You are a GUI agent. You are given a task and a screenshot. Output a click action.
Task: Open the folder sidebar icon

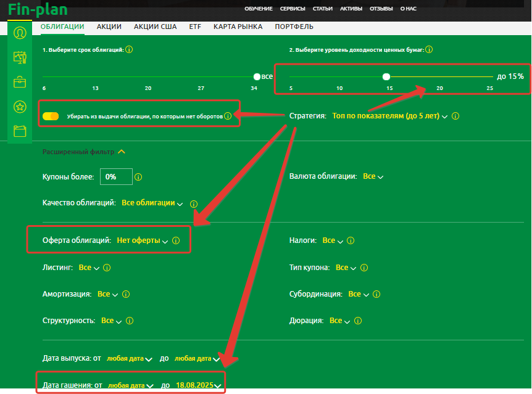click(20, 131)
